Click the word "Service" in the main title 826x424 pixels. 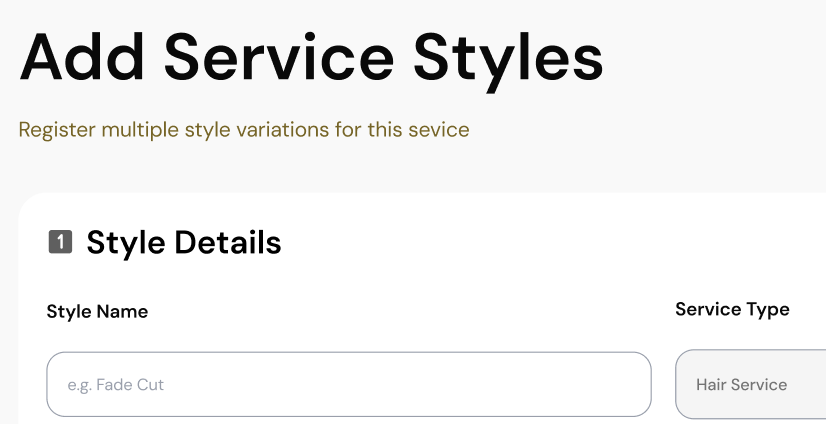coord(280,58)
